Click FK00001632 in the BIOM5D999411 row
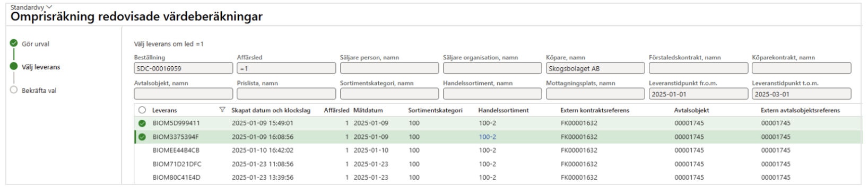This screenshot has width=868, height=195. pos(579,123)
